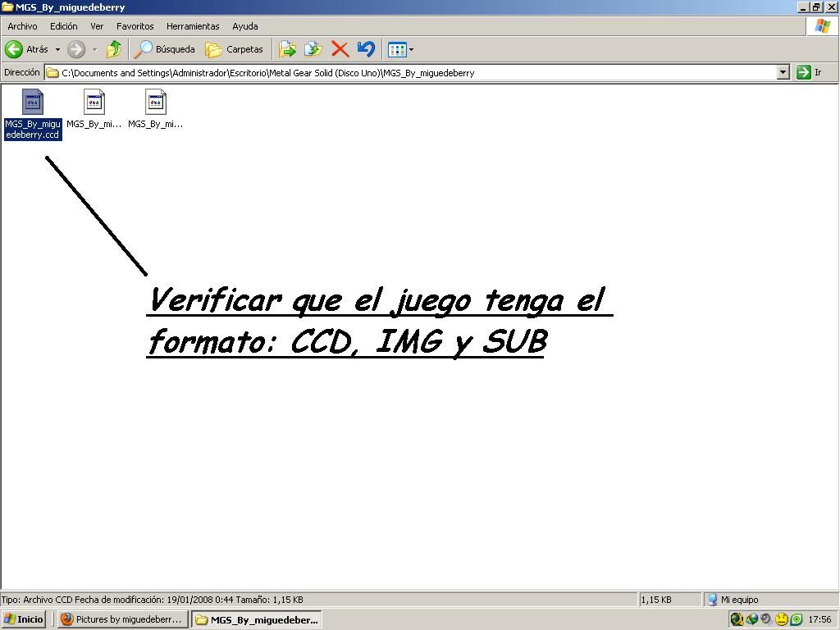The image size is (840, 630).
Task: Delete the selected file with red X
Action: coord(340,49)
